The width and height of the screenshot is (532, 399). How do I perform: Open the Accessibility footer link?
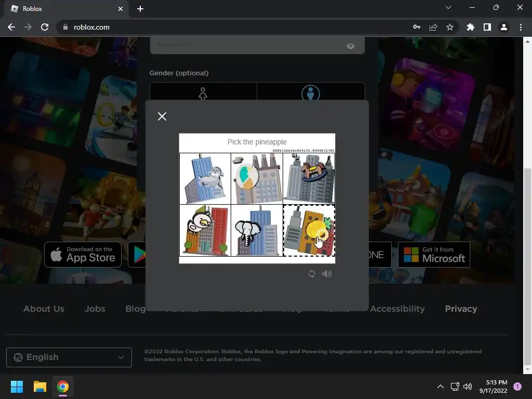click(x=397, y=309)
